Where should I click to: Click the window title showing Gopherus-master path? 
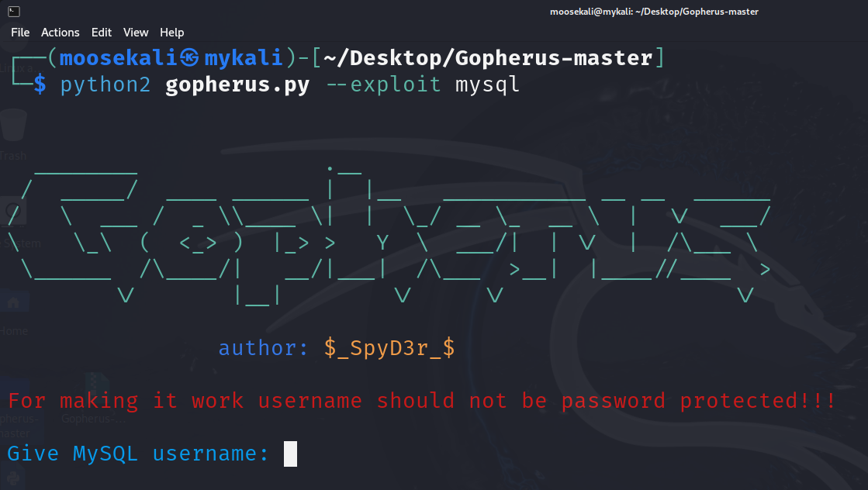(x=654, y=11)
